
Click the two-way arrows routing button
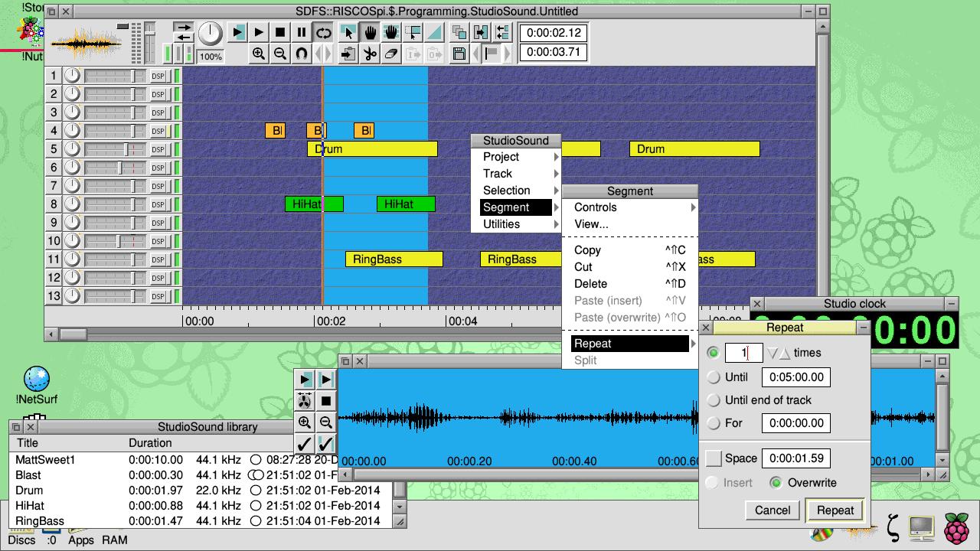tap(183, 32)
